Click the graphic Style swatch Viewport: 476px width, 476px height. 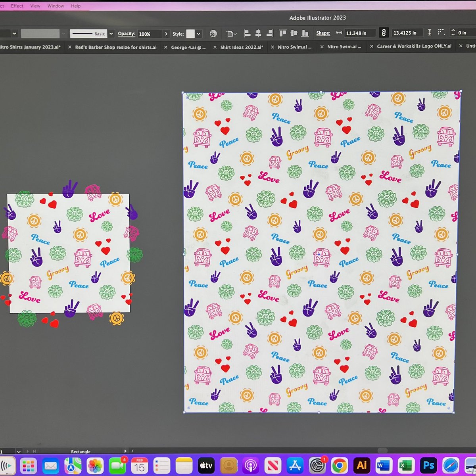click(x=191, y=34)
